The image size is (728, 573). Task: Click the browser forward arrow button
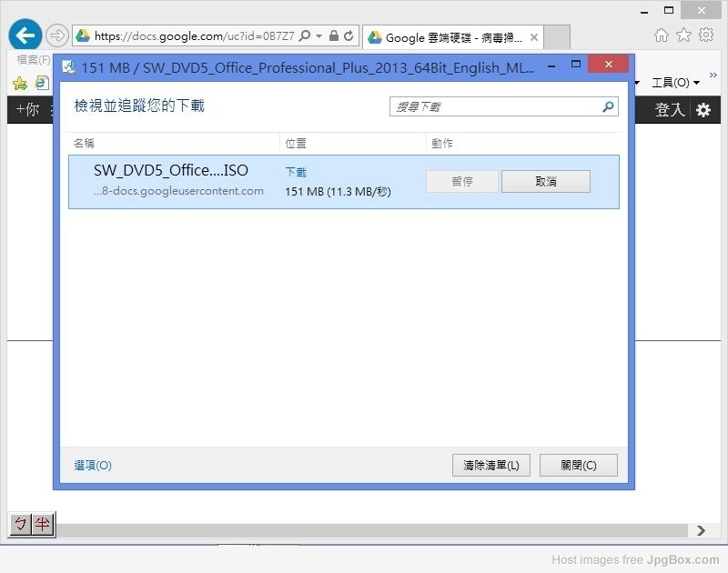[x=56, y=35]
